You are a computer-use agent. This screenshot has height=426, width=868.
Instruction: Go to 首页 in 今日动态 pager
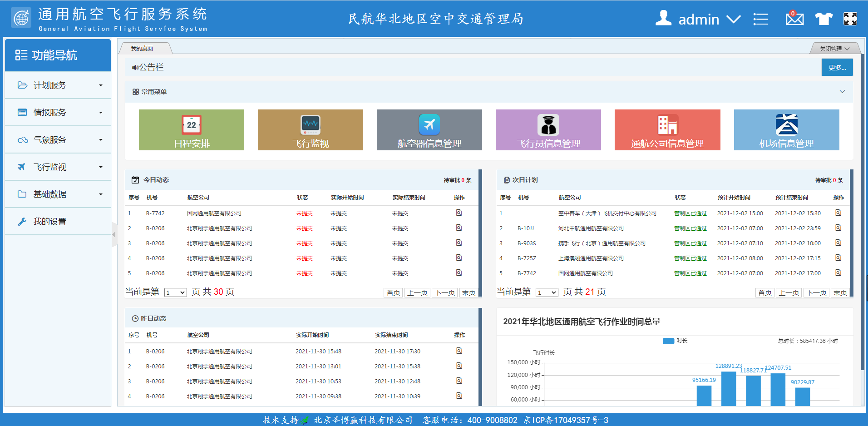(393, 292)
